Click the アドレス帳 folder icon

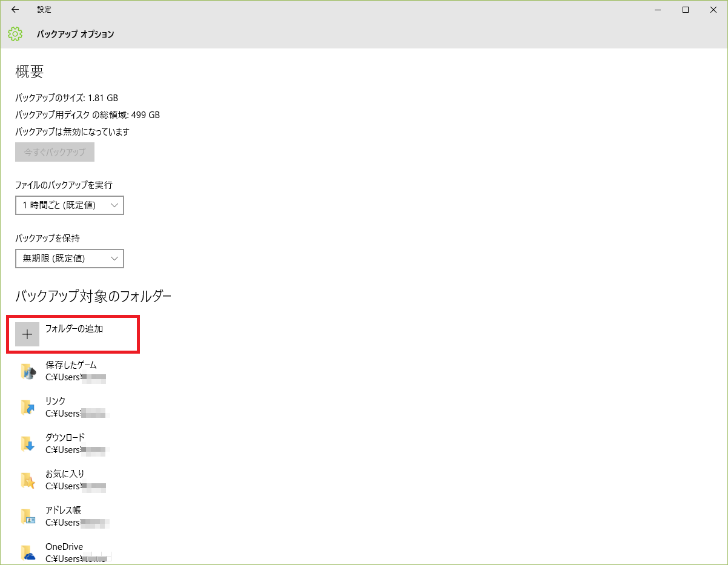click(x=27, y=516)
